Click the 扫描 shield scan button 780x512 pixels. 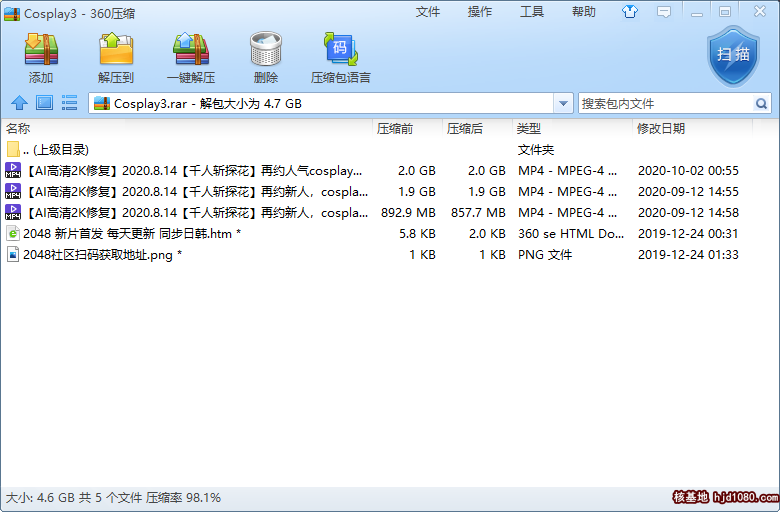point(734,55)
